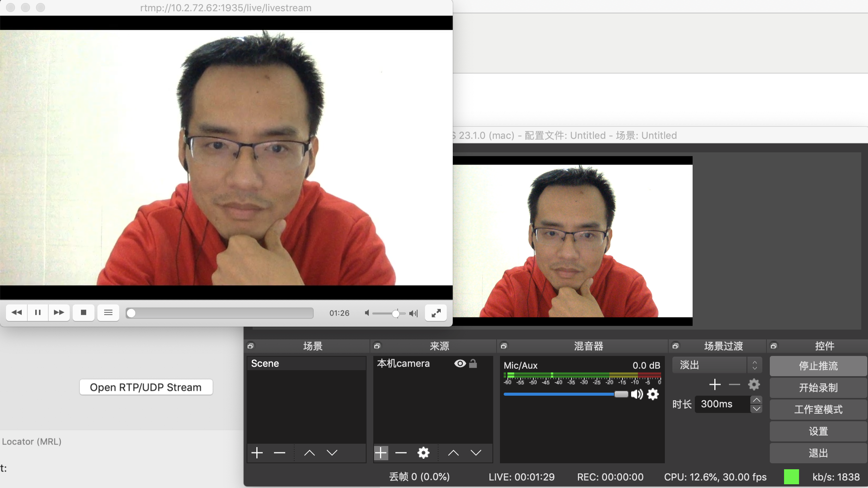Click the REC: 00:00:00 status text
The image size is (868, 488).
click(610, 477)
